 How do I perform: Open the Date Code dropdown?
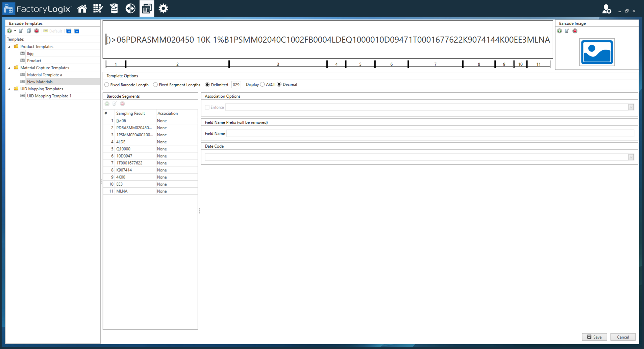tap(630, 157)
